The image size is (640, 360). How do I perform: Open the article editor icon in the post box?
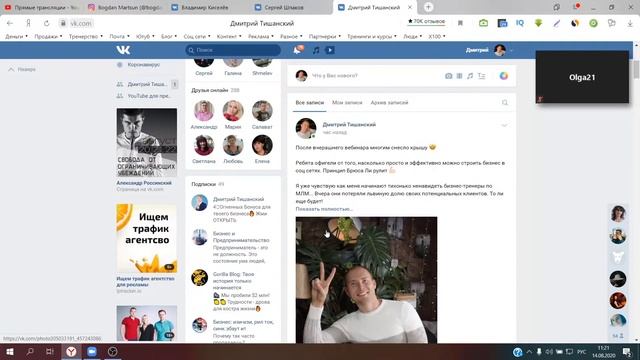pyautogui.click(x=482, y=76)
